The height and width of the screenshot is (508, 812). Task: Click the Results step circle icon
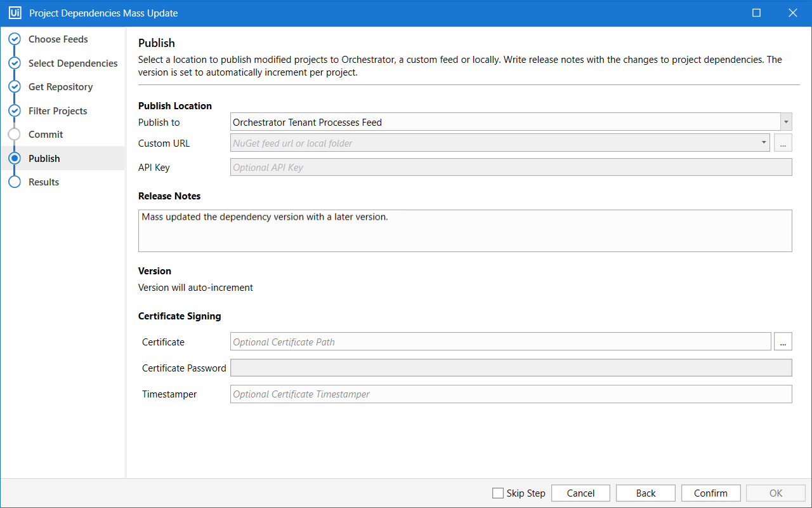point(14,182)
